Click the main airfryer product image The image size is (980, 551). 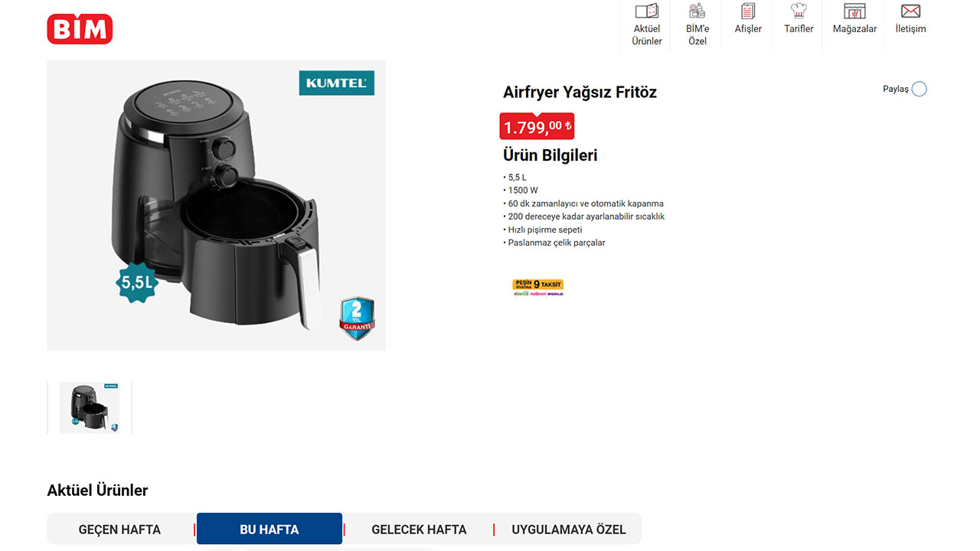pos(217,205)
